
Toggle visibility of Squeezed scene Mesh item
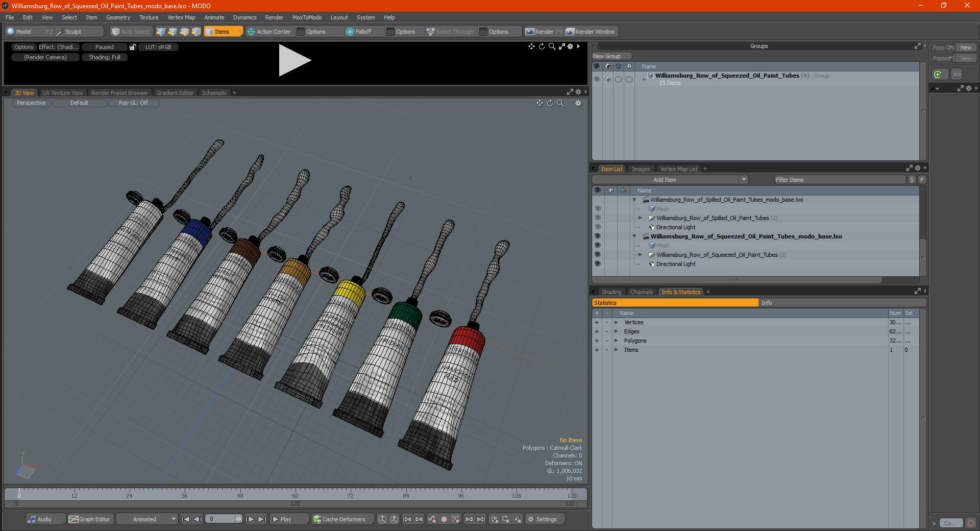pos(597,246)
